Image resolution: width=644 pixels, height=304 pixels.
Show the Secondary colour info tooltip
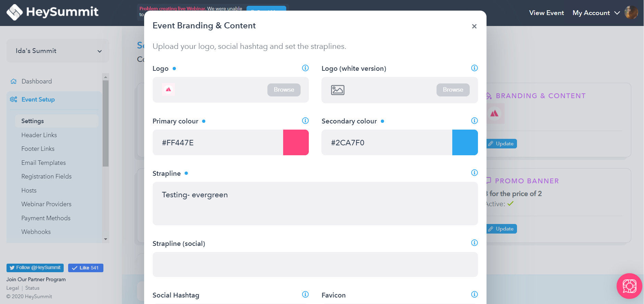475,121
